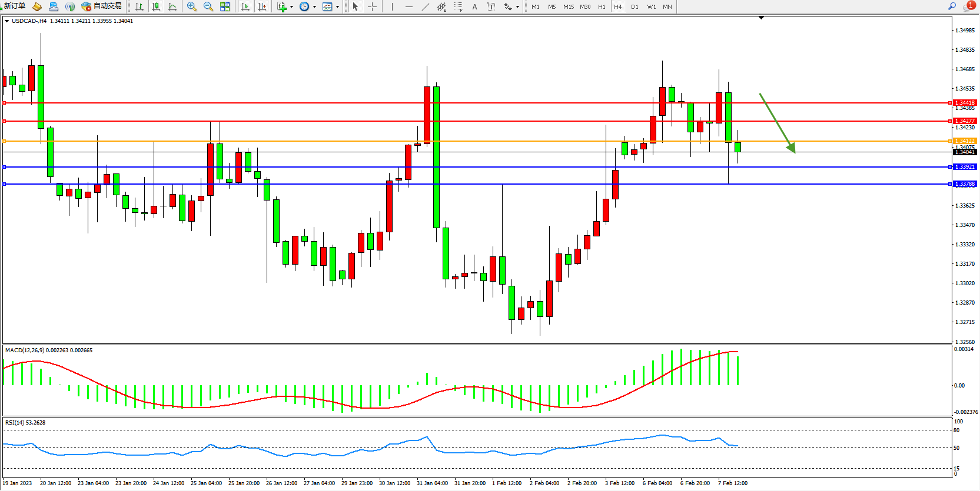The height and width of the screenshot is (491, 980).
Task: Click the zoom out magnifier icon
Action: tap(208, 6)
